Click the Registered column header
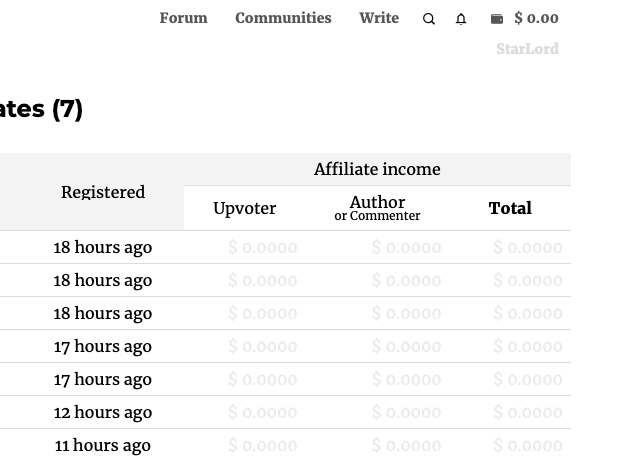This screenshot has height=459, width=638. coord(103,192)
